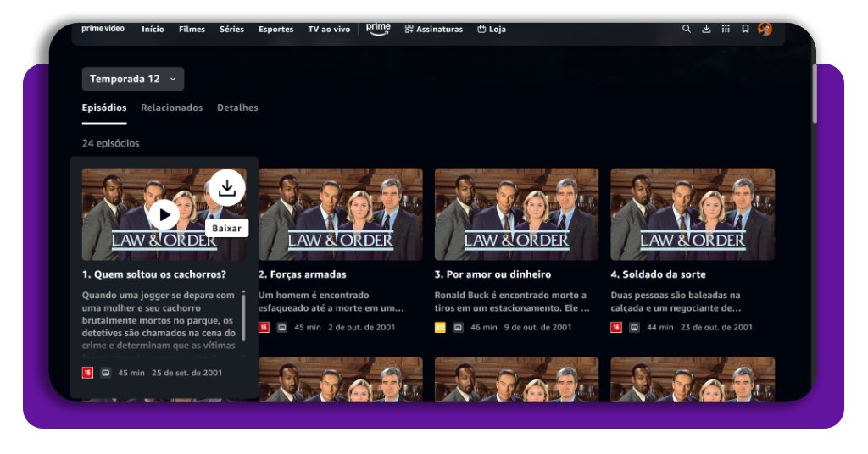868x454 pixels.
Task: Play episode 1 Quem soltou os cachorros
Action: [x=164, y=214]
